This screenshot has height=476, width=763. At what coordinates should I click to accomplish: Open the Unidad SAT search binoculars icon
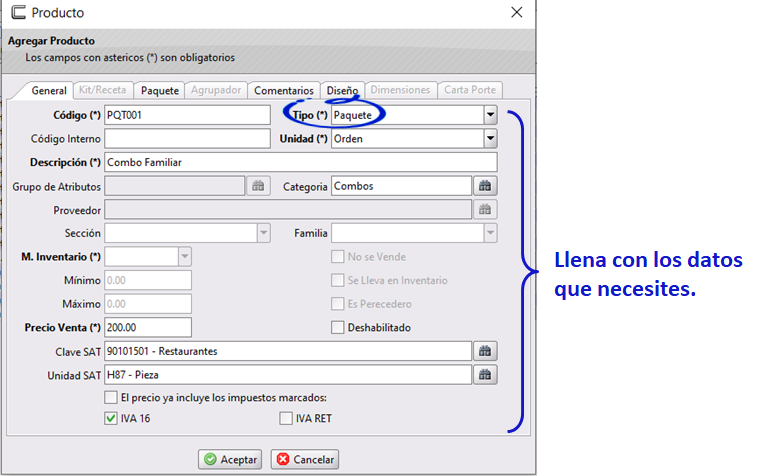pyautogui.click(x=485, y=375)
